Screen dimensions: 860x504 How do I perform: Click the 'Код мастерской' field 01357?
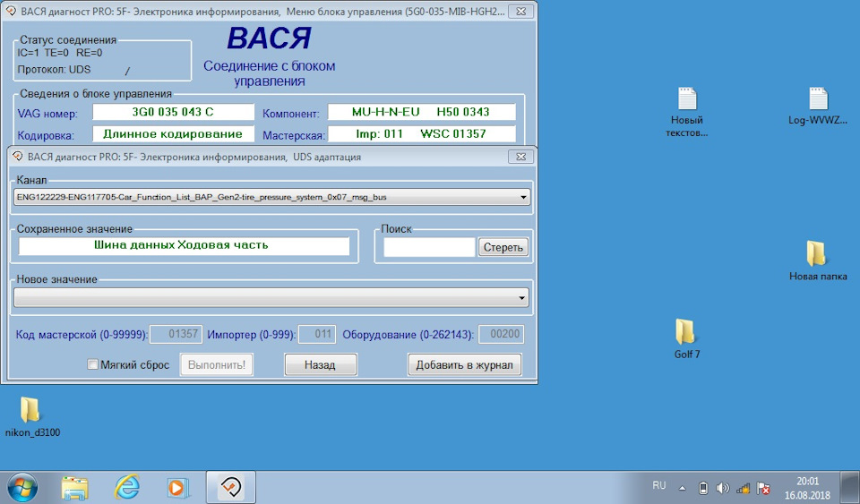click(176, 334)
